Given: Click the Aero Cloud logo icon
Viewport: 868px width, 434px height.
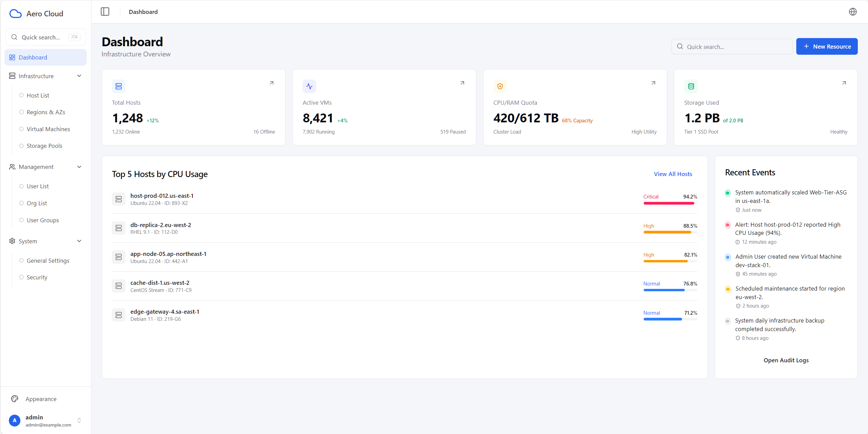Looking at the screenshot, I should (16, 14).
